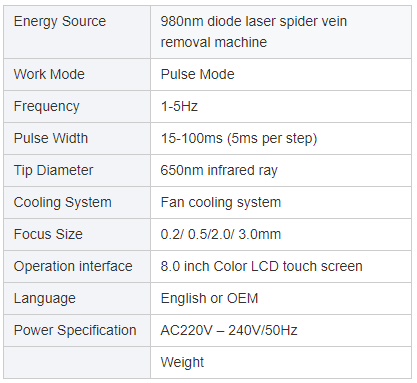
Task: Click the Language row label
Action: 45,298
